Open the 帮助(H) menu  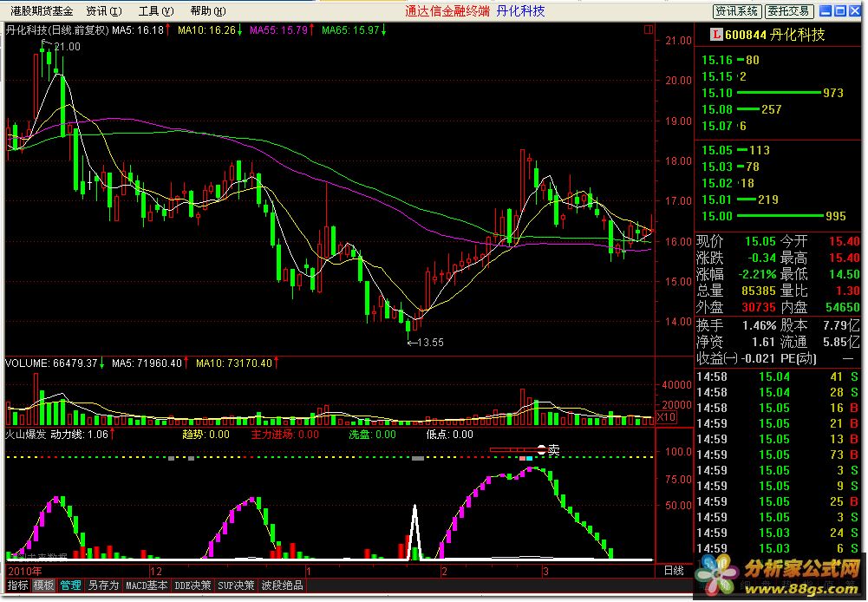[207, 11]
